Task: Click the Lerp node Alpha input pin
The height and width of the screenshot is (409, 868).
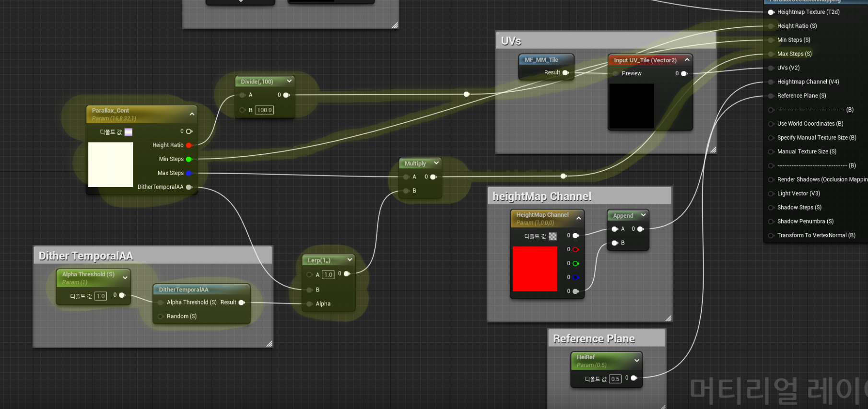Action: coord(310,304)
